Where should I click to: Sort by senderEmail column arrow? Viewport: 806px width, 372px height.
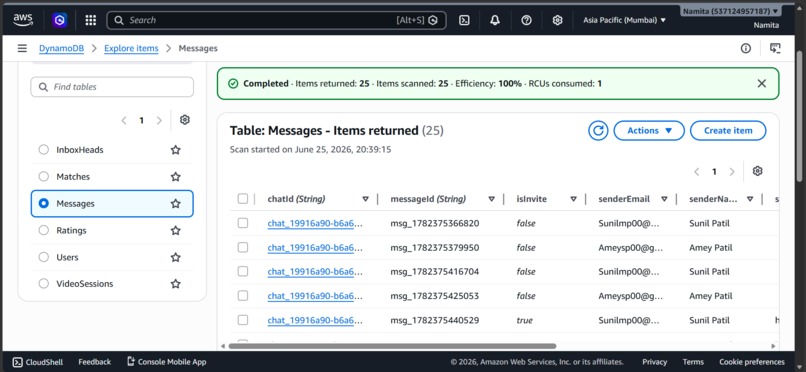pyautogui.click(x=664, y=199)
